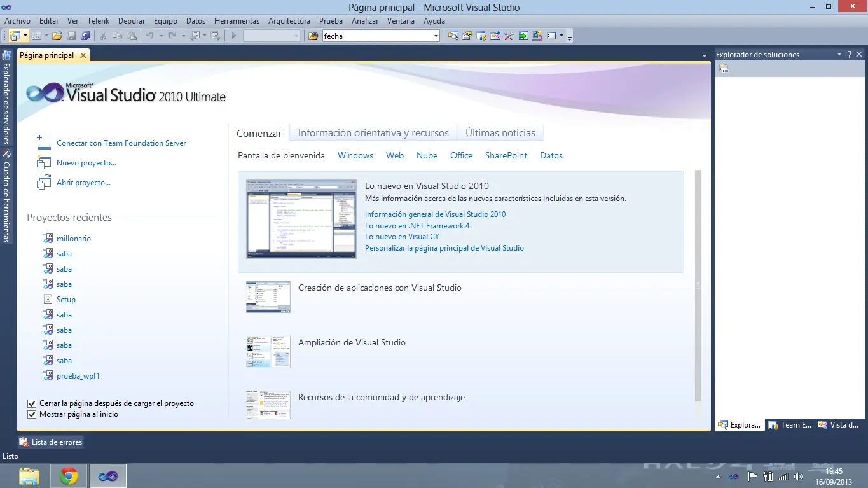Open the active documents list dropdown arrow
Viewport: 868px width, 488px height.
[x=705, y=56]
